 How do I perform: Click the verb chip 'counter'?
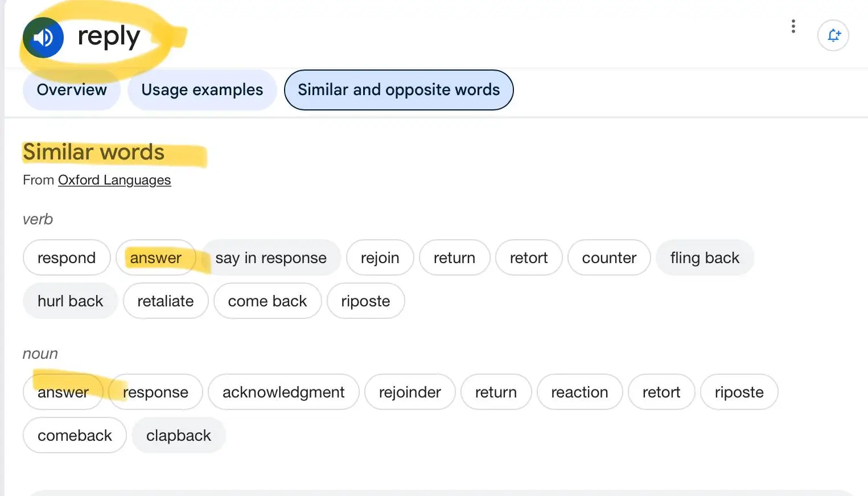pyautogui.click(x=609, y=258)
